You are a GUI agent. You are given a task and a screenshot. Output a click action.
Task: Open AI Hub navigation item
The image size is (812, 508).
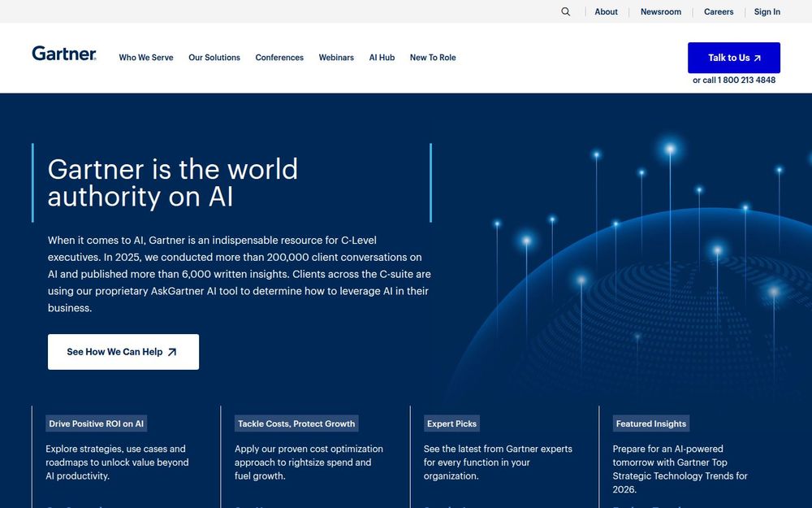pos(382,58)
